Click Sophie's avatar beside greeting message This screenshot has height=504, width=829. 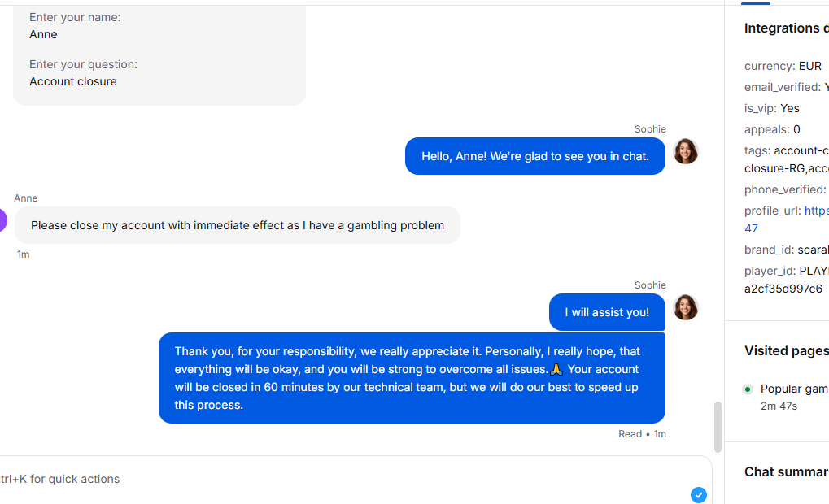coord(686,152)
